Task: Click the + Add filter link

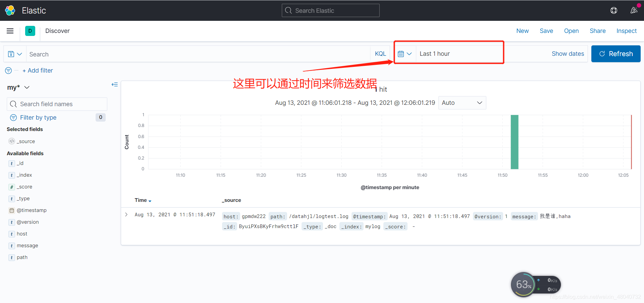Action: [x=38, y=71]
